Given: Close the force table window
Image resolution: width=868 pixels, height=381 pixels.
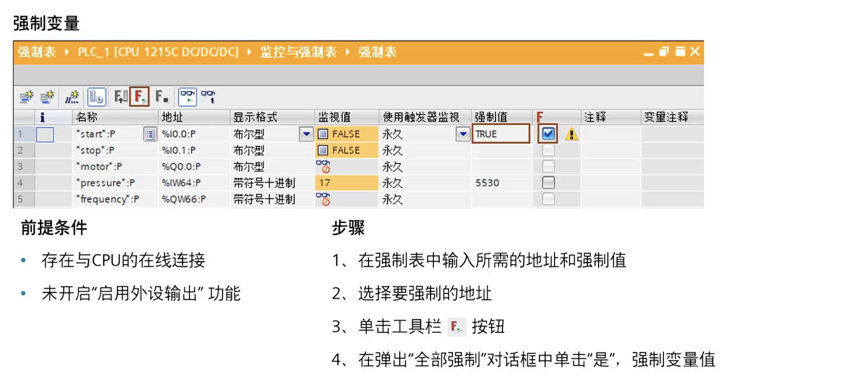Looking at the screenshot, I should click(695, 52).
